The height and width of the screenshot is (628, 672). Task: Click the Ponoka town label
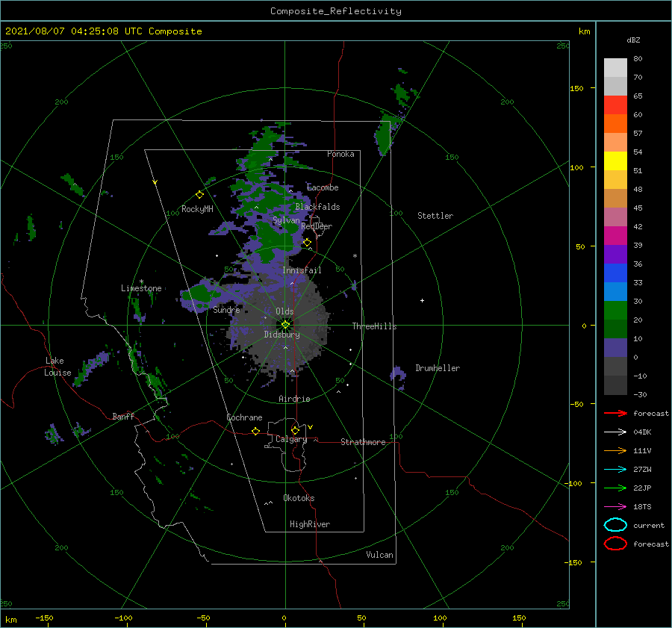click(x=340, y=154)
